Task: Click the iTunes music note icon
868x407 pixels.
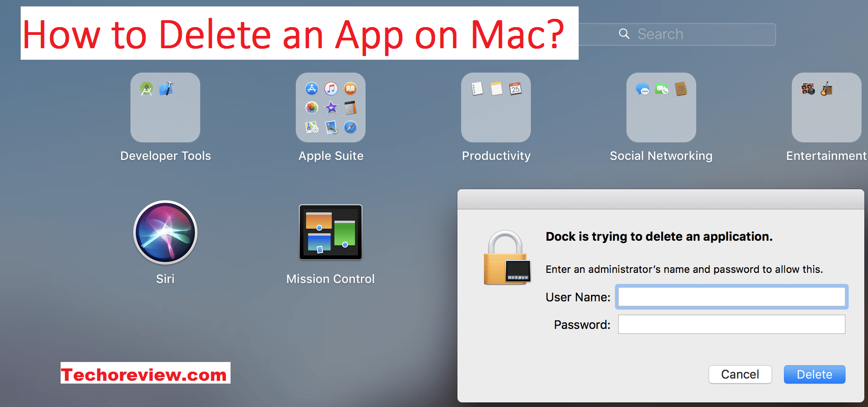Action: pyautogui.click(x=331, y=89)
